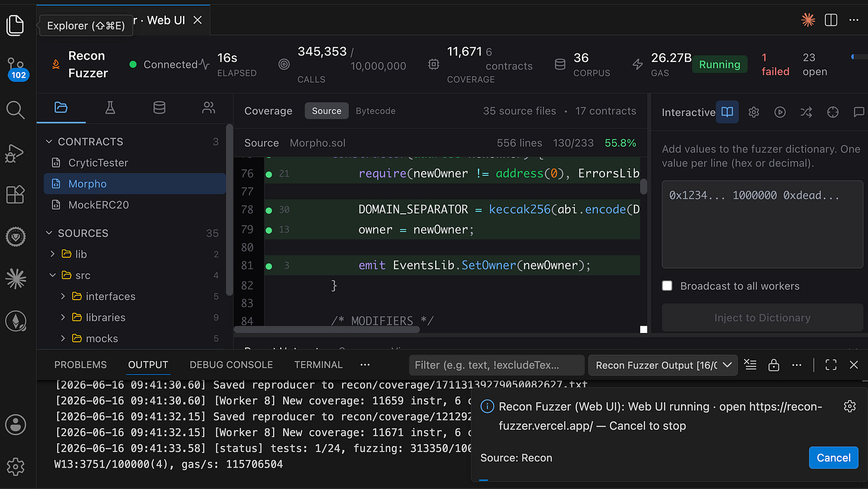Select the book icon in Interactive panel

[x=727, y=112]
